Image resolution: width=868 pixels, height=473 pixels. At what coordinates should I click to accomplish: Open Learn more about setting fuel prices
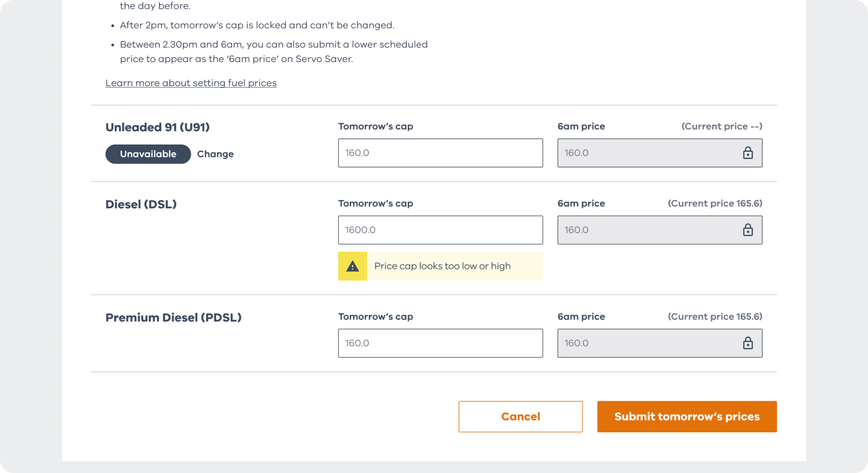coord(191,83)
